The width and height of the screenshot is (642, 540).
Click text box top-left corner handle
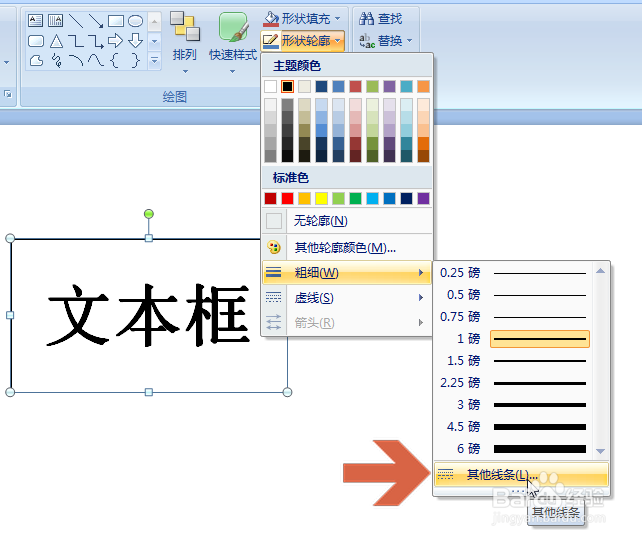pos(10,238)
